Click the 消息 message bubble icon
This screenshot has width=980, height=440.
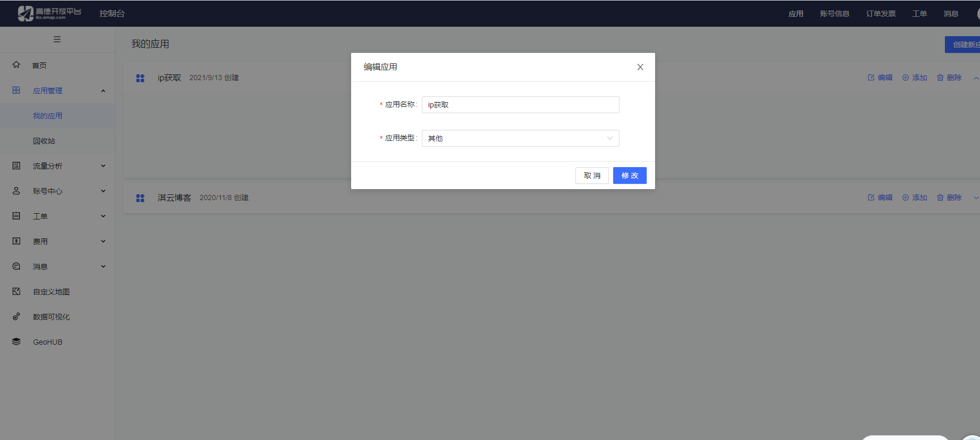(16, 266)
